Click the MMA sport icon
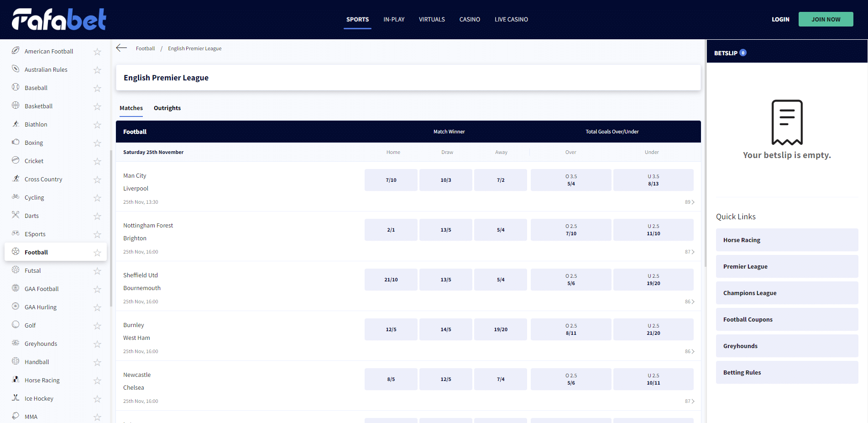The width and height of the screenshot is (868, 423). click(16, 416)
